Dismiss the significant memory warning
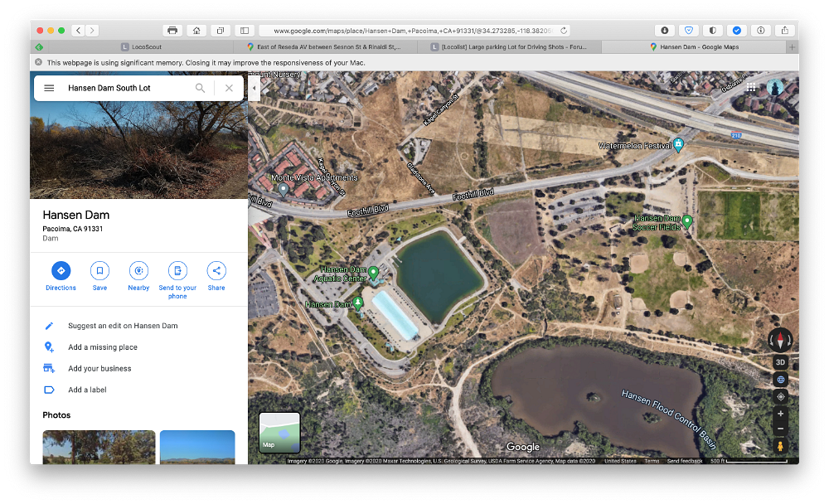 click(39, 62)
